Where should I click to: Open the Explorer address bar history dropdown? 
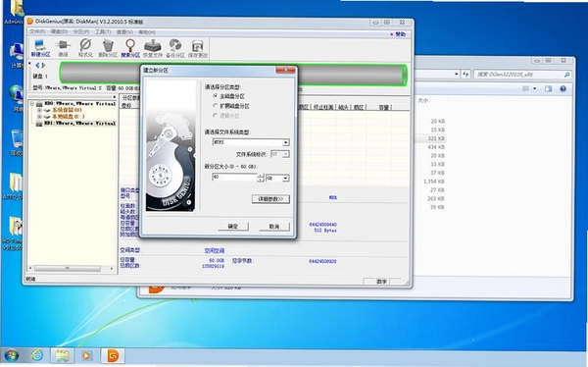[457, 75]
